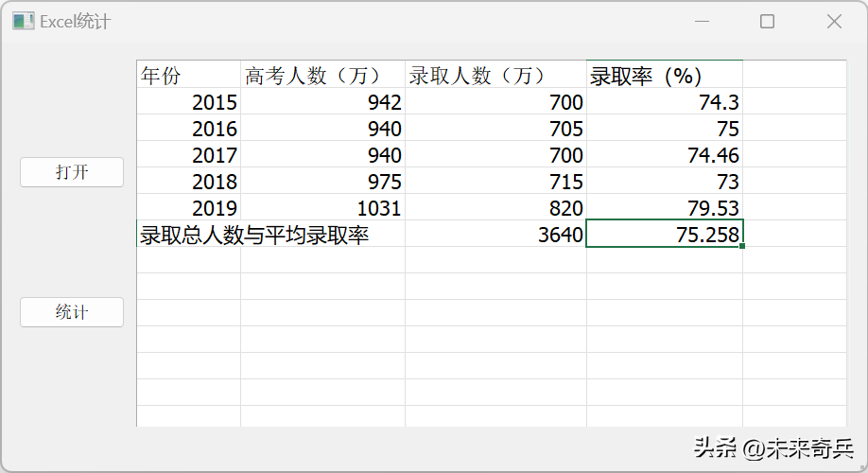Minimize the Excel统计 window

coord(702,22)
